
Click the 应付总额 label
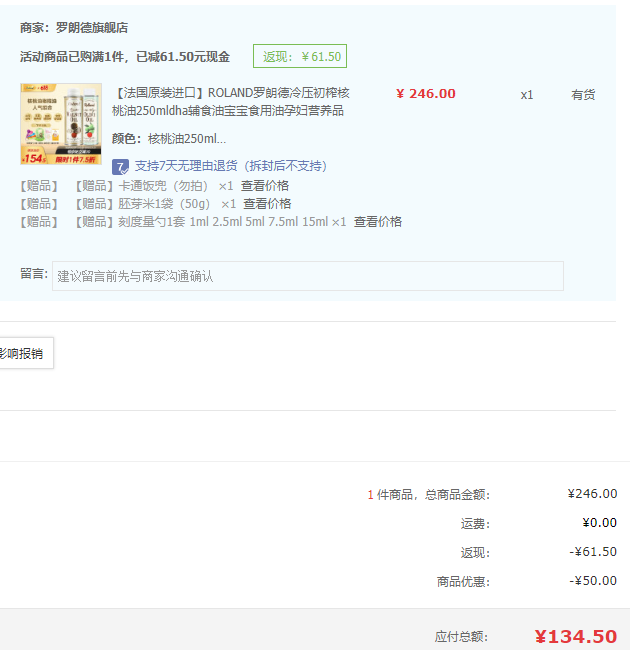462,637
